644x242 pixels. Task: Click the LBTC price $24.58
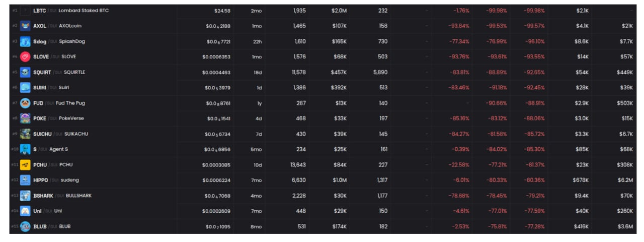pyautogui.click(x=222, y=11)
